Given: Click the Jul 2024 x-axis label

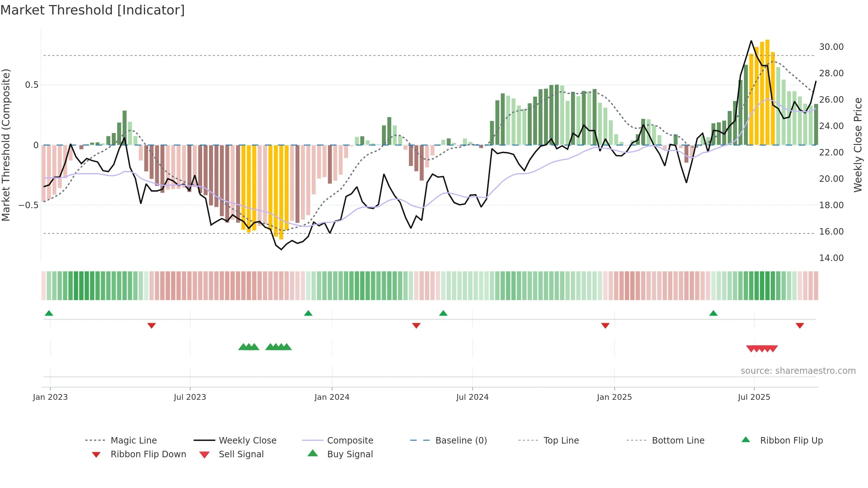Looking at the screenshot, I should coord(472,397).
